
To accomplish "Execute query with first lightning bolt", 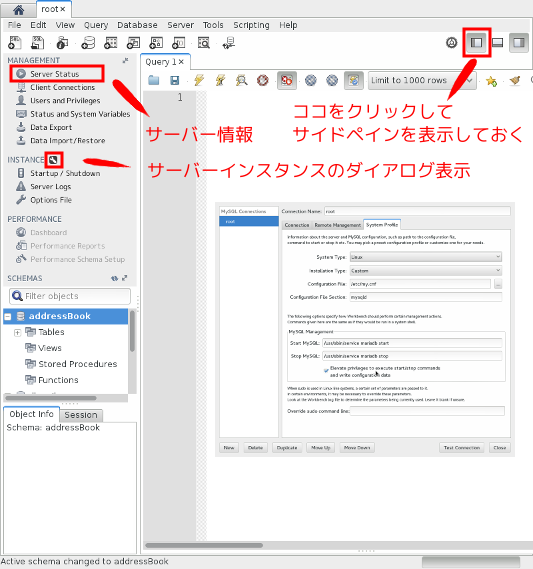I will pyautogui.click(x=199, y=80).
